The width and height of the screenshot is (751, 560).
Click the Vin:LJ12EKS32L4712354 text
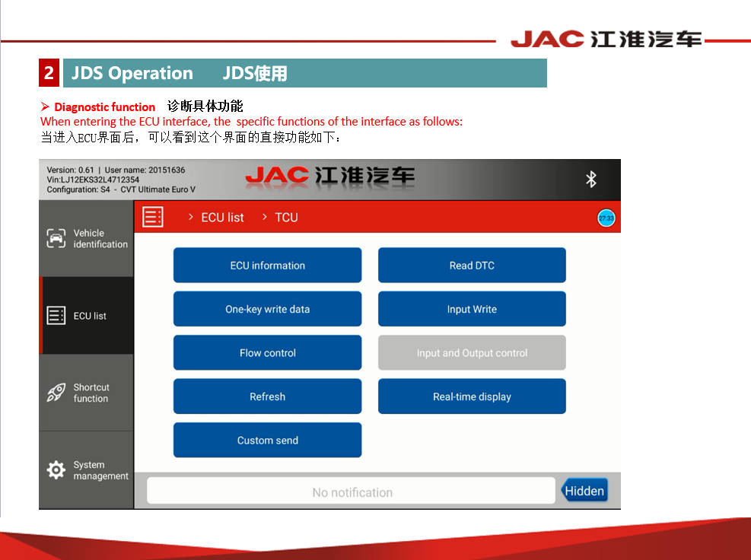(x=93, y=180)
